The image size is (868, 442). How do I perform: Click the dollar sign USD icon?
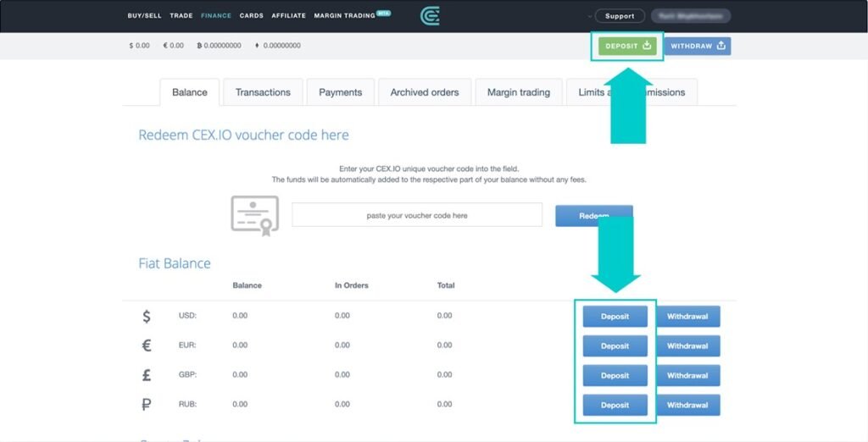tap(147, 317)
